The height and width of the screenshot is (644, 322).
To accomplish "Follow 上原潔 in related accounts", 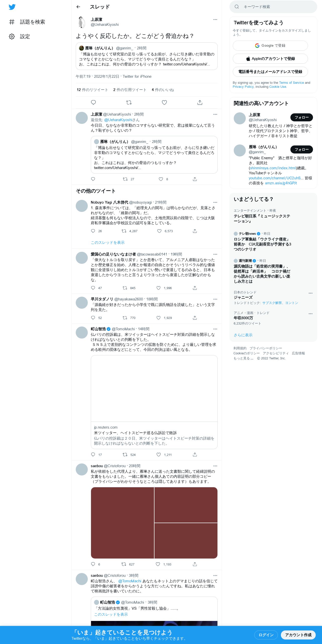I will click(301, 117).
